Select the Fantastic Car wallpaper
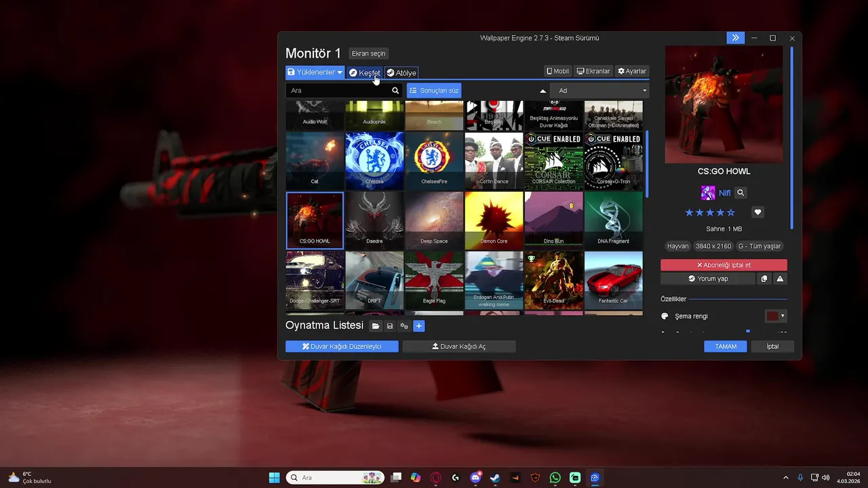This screenshot has height=488, width=868. (x=613, y=280)
